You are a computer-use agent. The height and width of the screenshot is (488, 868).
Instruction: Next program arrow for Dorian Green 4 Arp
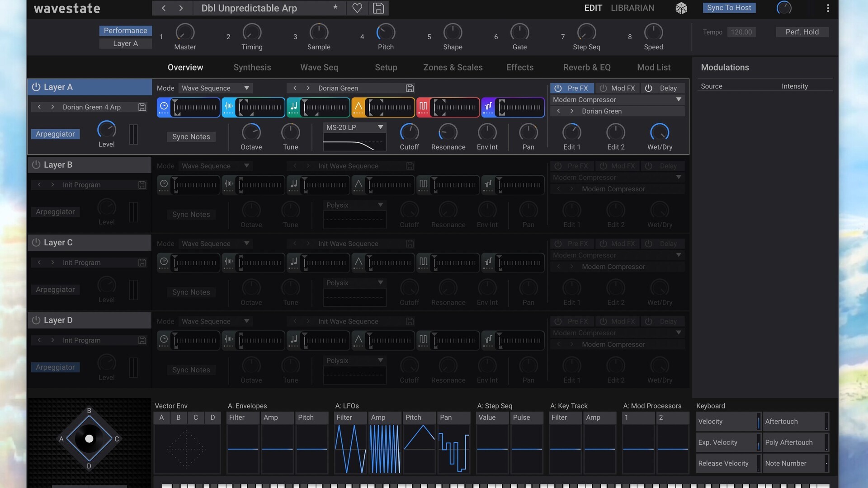52,107
